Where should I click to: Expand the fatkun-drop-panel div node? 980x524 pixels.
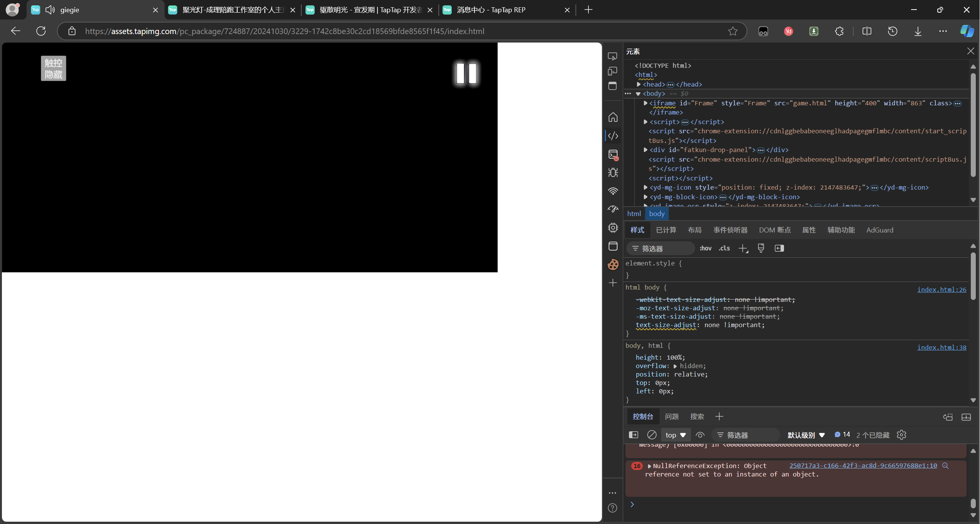click(645, 150)
